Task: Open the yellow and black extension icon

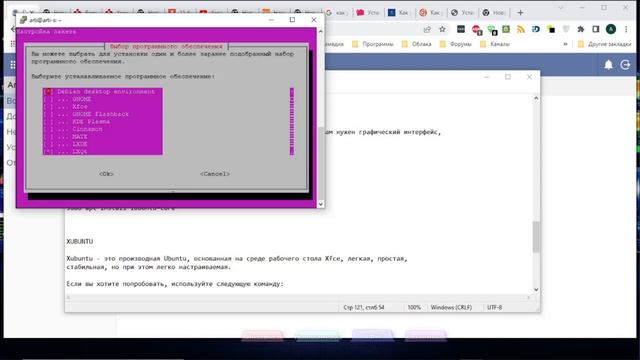Action: coord(551,29)
